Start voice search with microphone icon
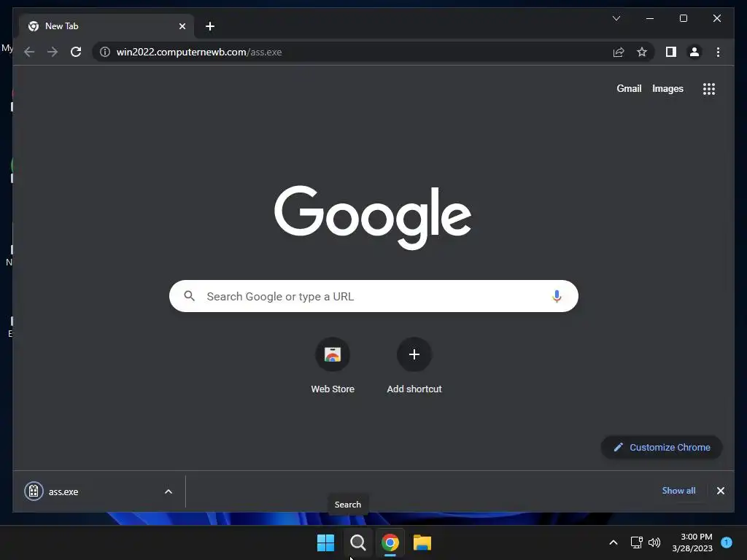The width and height of the screenshot is (747, 560). pyautogui.click(x=557, y=296)
